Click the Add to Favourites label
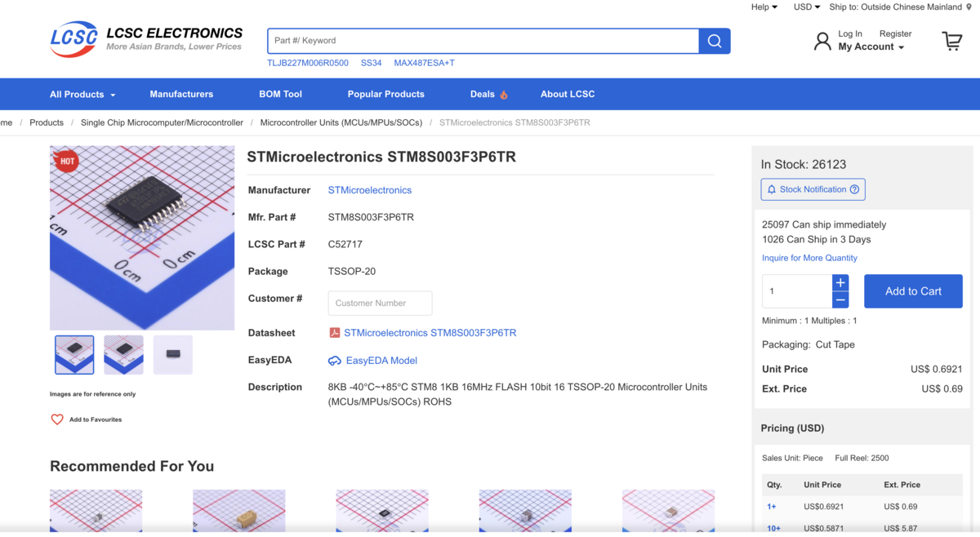The height and width of the screenshot is (537, 980). pos(96,419)
